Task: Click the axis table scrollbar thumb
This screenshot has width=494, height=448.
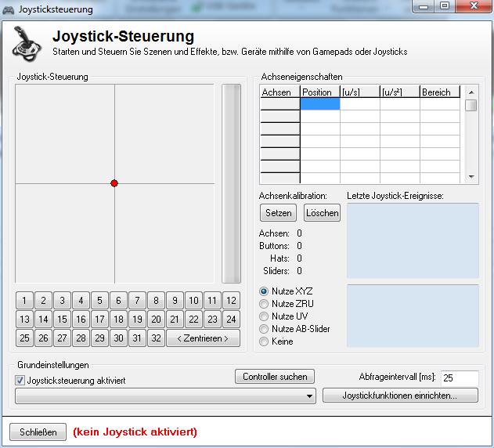Action: click(x=471, y=105)
